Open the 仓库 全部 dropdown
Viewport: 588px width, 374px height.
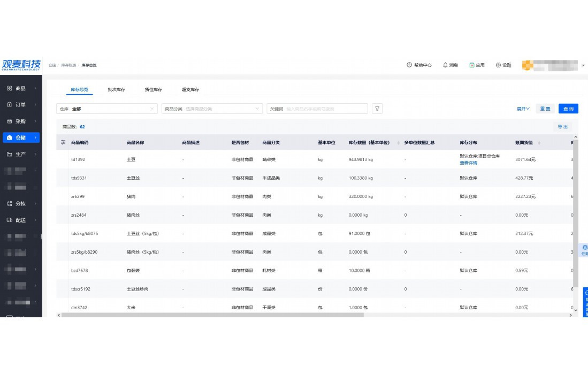coord(107,109)
